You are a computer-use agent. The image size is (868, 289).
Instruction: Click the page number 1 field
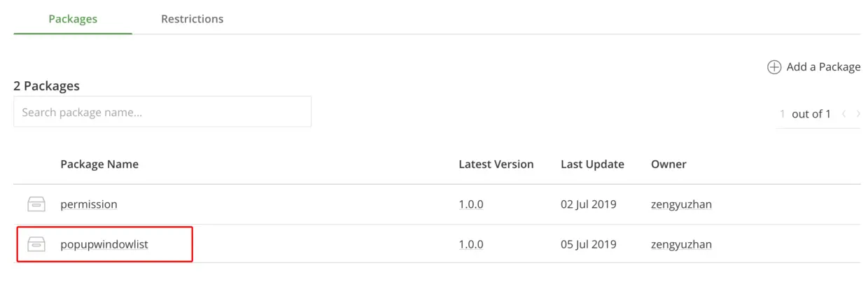click(x=782, y=114)
